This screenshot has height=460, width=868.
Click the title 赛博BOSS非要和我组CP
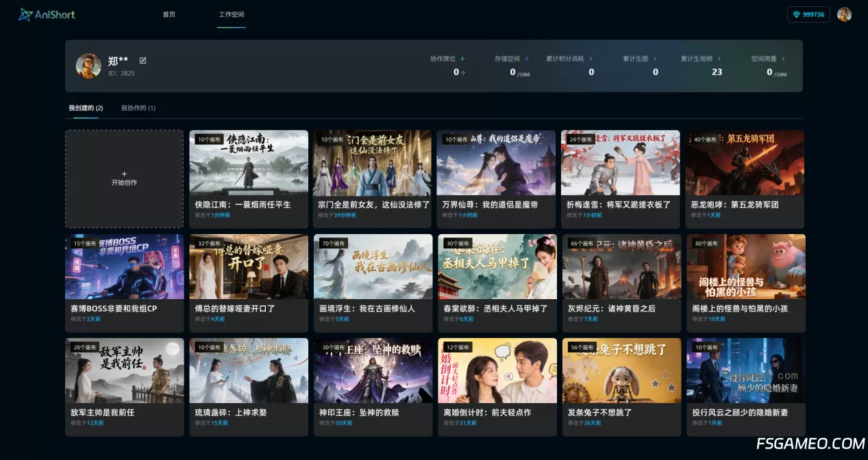(x=114, y=308)
